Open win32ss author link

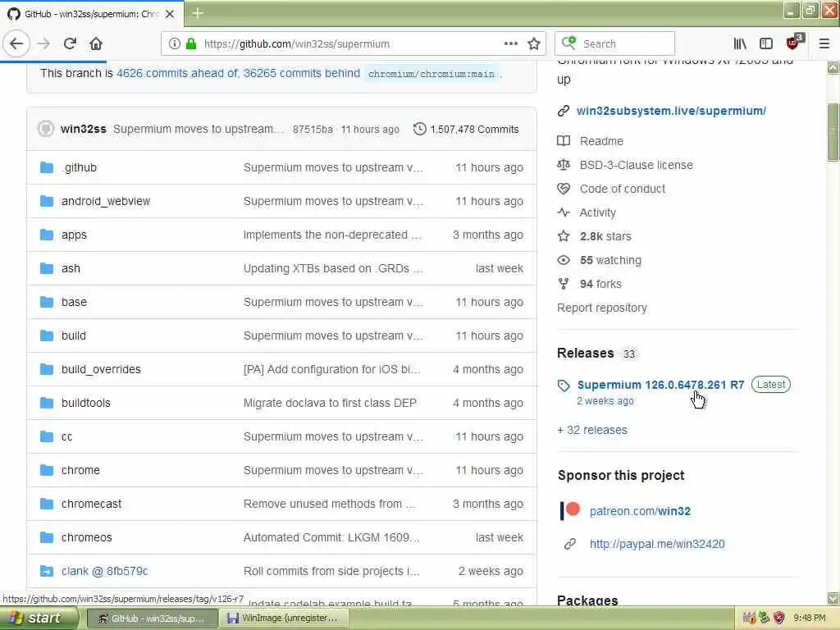[x=83, y=129]
